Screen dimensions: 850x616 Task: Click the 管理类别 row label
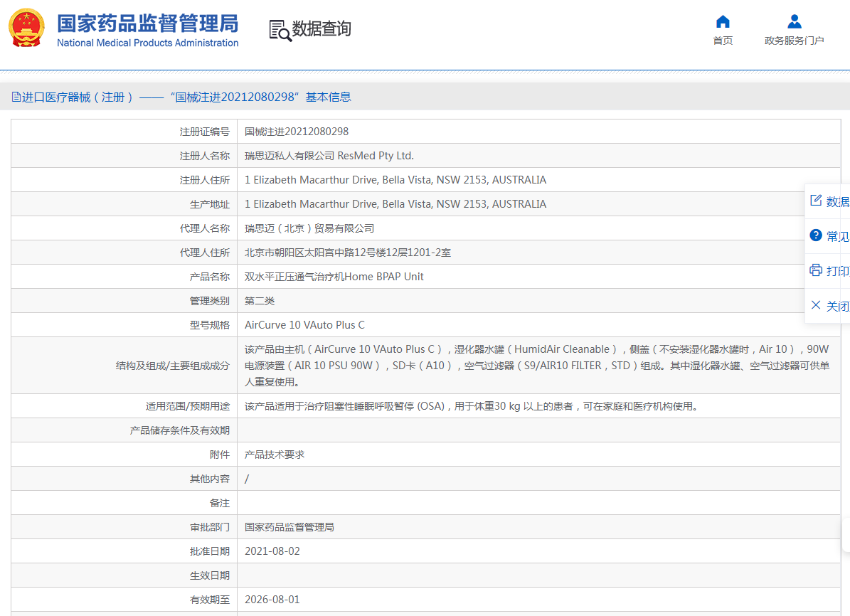point(209,301)
